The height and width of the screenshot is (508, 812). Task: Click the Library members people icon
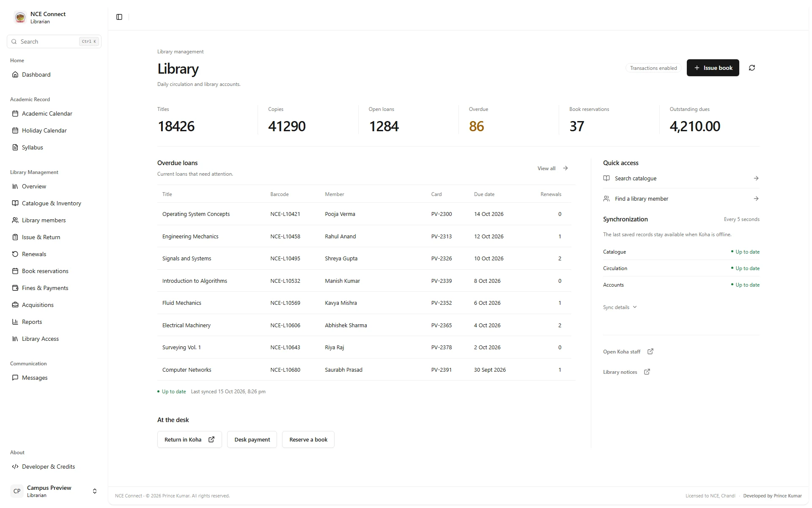[15, 220]
